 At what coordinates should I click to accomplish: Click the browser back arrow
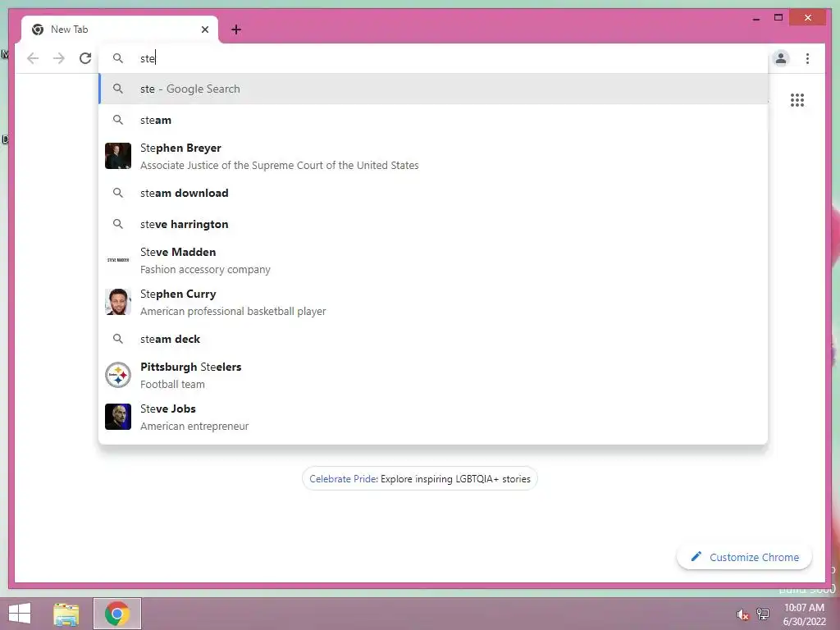coord(33,58)
